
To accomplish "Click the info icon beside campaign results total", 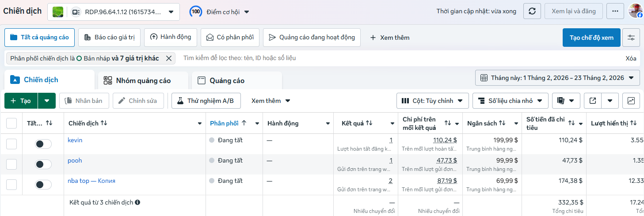I will tap(137, 202).
